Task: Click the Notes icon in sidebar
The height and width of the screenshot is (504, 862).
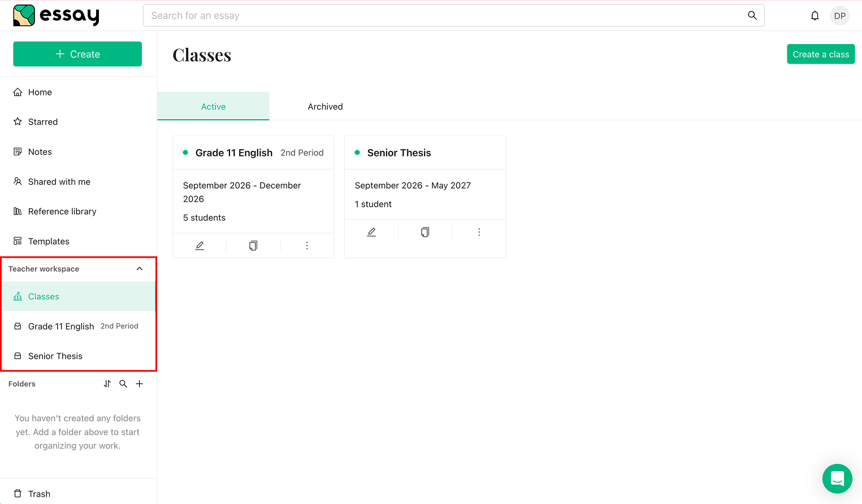Action: (x=18, y=151)
